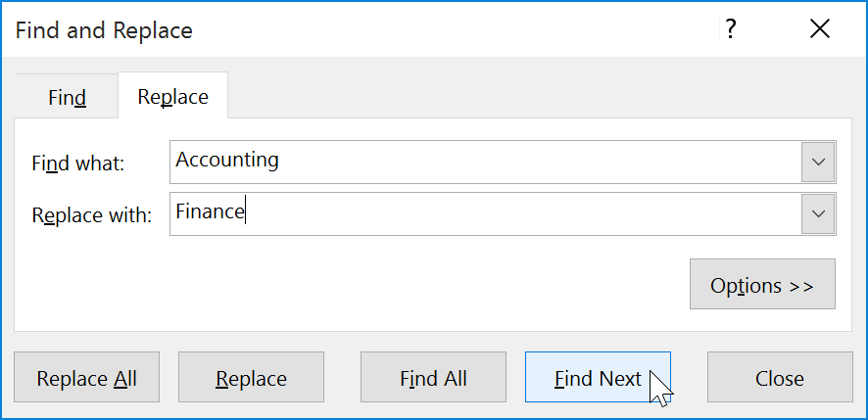Close the dialog with the X icon
Screen dimensions: 868x420
coord(820,30)
